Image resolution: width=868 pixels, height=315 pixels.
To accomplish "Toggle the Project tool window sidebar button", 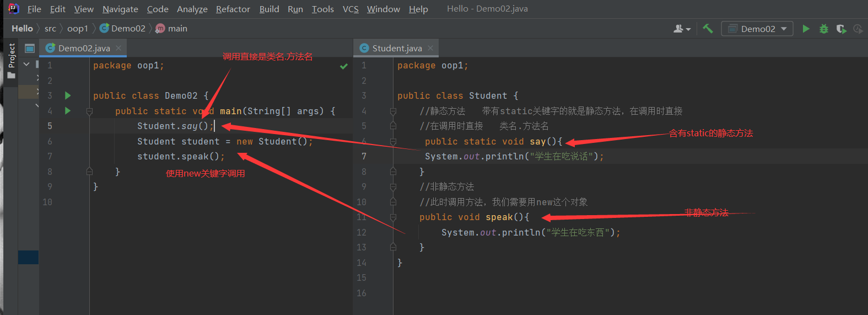I will point(12,61).
